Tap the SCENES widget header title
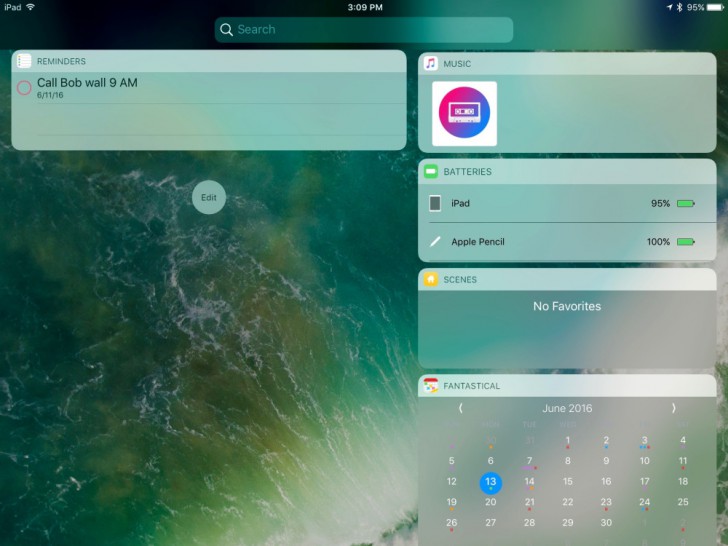 pos(460,280)
